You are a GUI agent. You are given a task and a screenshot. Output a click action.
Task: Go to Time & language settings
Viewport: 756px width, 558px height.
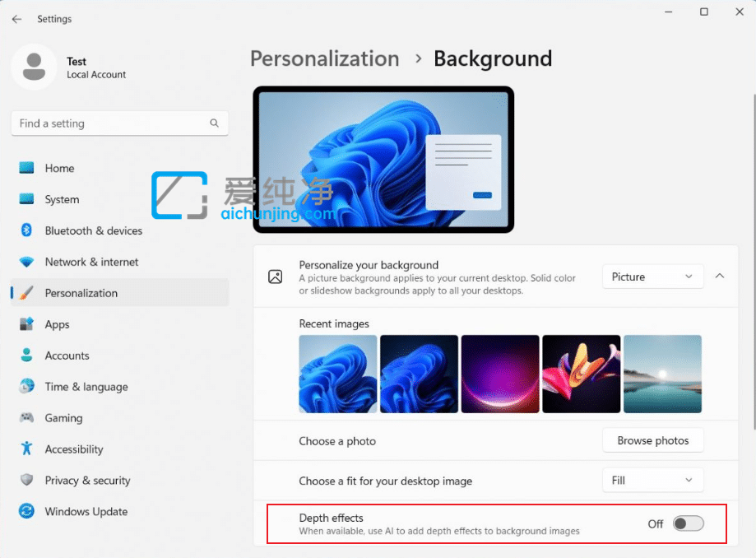click(x=86, y=387)
